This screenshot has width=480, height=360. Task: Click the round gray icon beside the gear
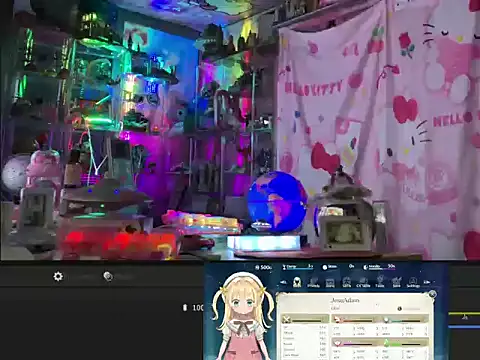tap(108, 276)
